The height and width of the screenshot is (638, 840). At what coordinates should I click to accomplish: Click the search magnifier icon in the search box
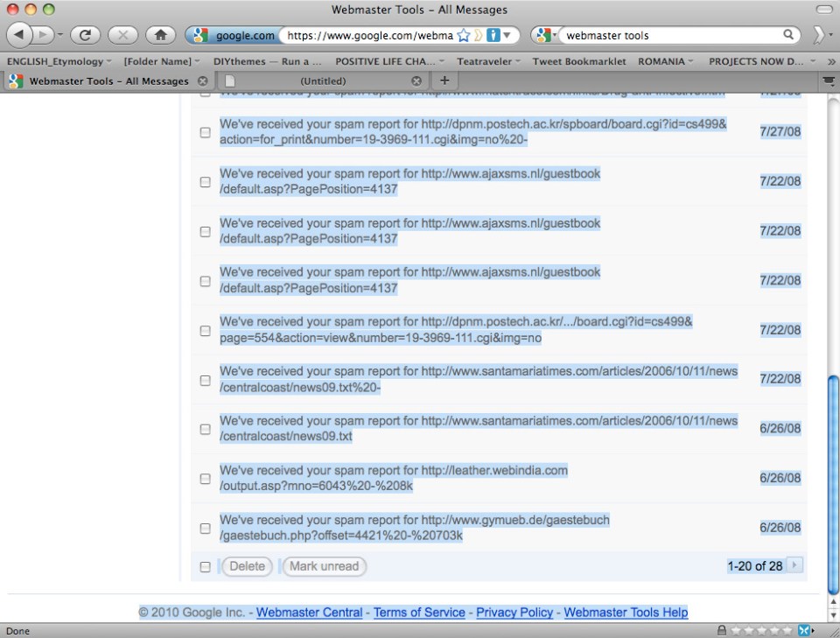[788, 35]
